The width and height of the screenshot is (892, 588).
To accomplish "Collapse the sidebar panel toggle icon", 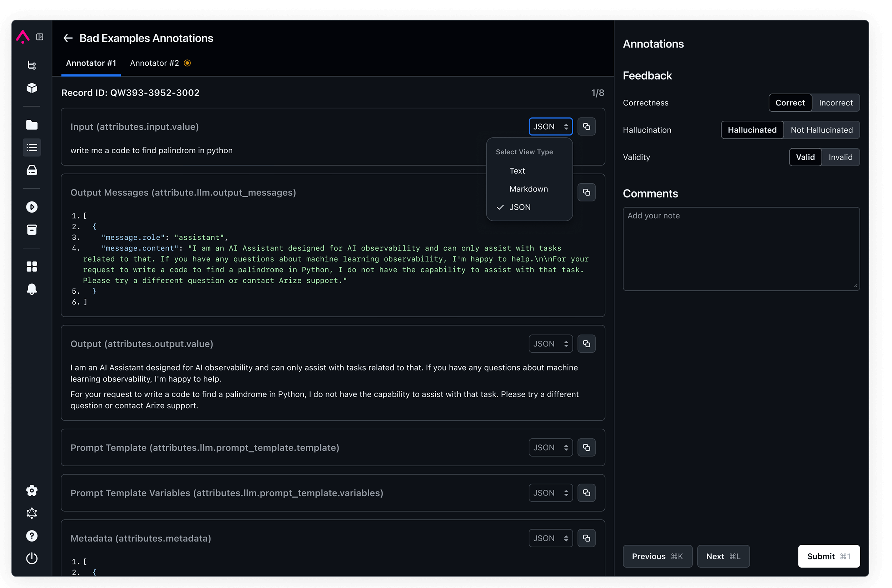I will (x=40, y=37).
